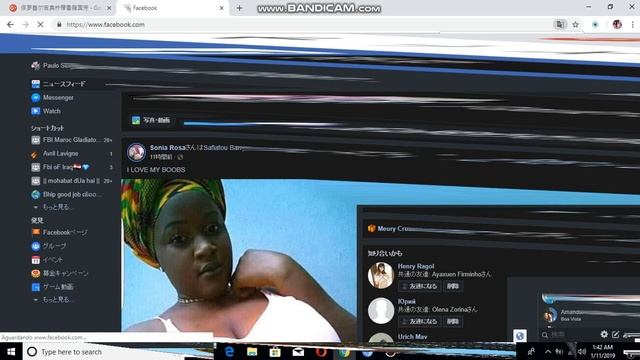Image resolution: width=640 pixels, height=360 pixels.
Task: Click the Messenger icon in sidebar
Action: 36,98
